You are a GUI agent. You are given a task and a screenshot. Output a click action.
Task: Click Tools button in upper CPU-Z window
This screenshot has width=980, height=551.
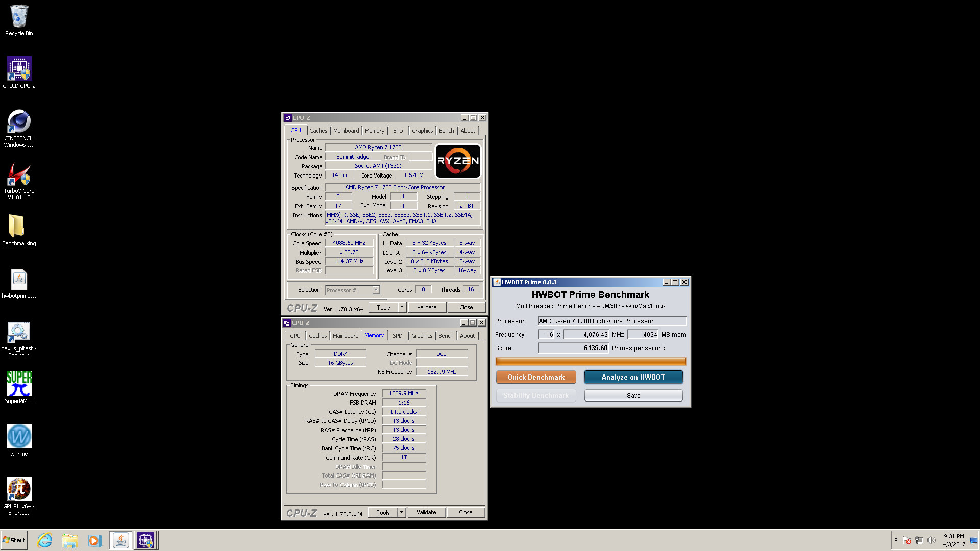383,307
